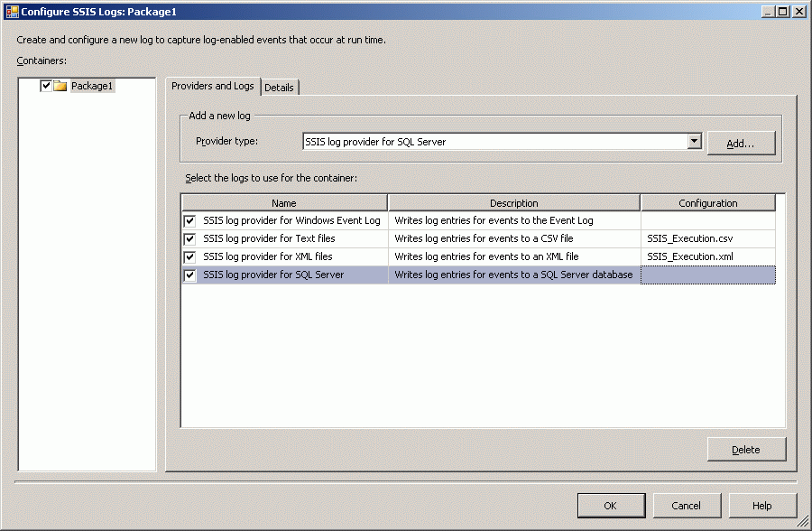812x531 pixels.
Task: Maximize the Configure SSIS Logs window
Action: tap(782, 12)
